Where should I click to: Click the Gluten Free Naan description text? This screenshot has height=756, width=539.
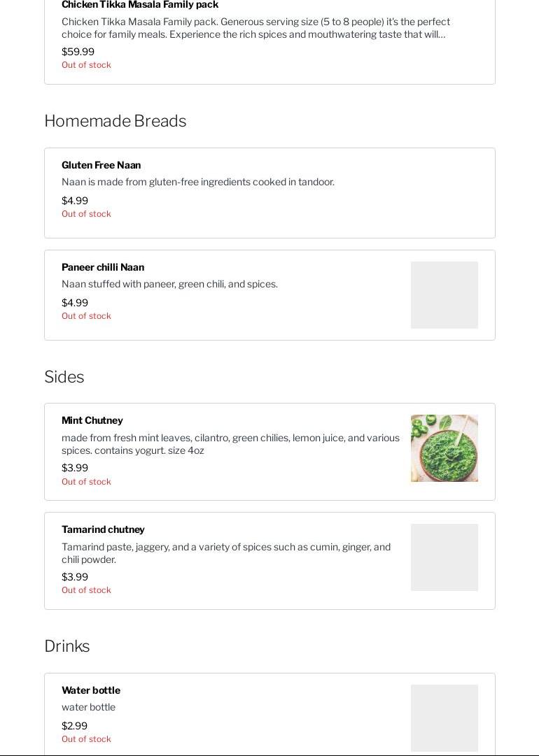pos(197,182)
